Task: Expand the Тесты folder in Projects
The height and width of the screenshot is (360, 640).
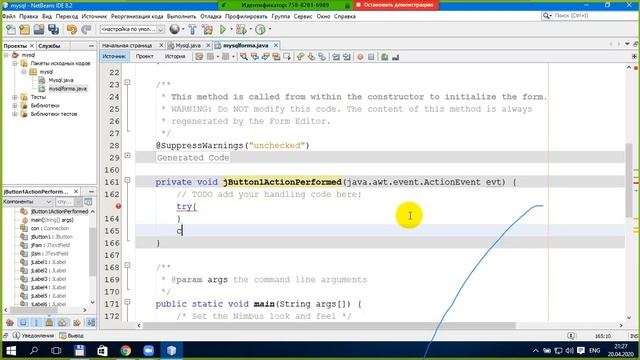Action: click(15, 97)
